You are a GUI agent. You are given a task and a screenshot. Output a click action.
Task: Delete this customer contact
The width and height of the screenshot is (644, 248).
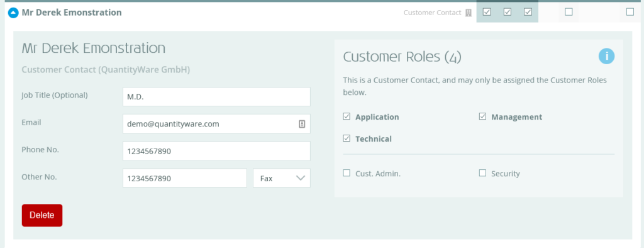(x=42, y=215)
